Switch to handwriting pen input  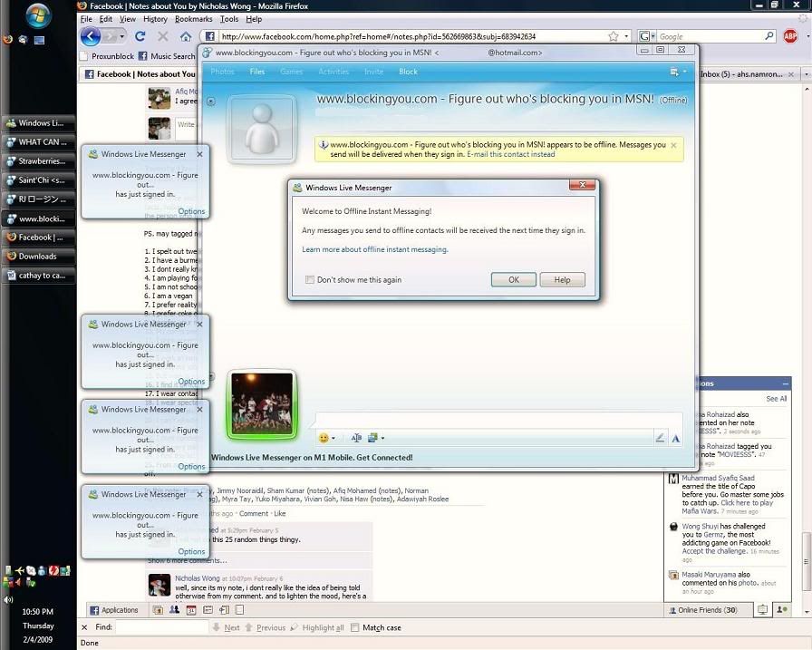click(x=660, y=438)
